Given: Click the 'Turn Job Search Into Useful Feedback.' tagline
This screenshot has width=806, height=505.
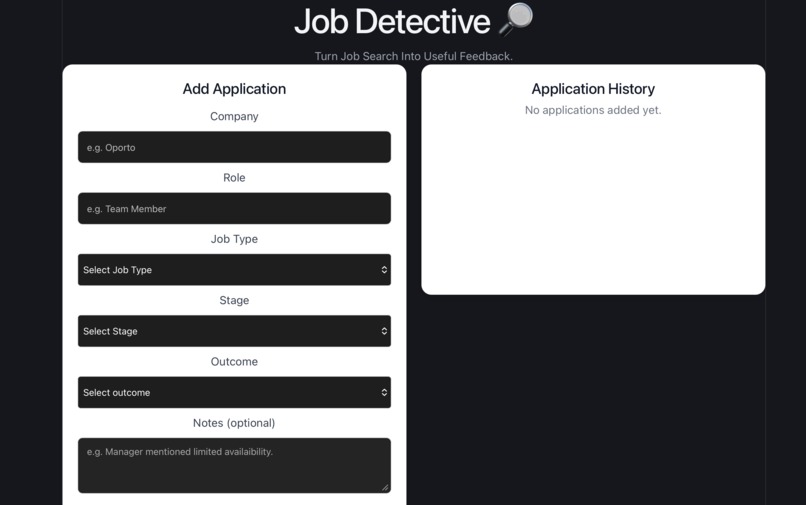Looking at the screenshot, I should pyautogui.click(x=413, y=56).
